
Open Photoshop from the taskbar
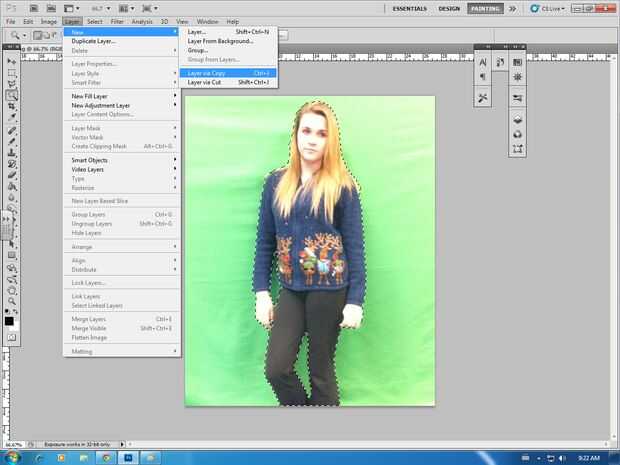click(x=128, y=458)
